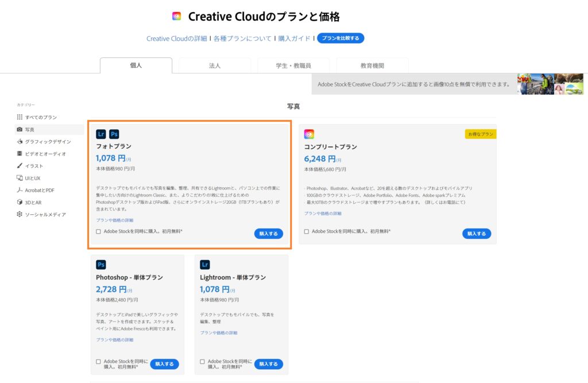Image resolution: width=588 pixels, height=383 pixels.
Task: Switch to the 法人 tab
Action: [x=215, y=65]
